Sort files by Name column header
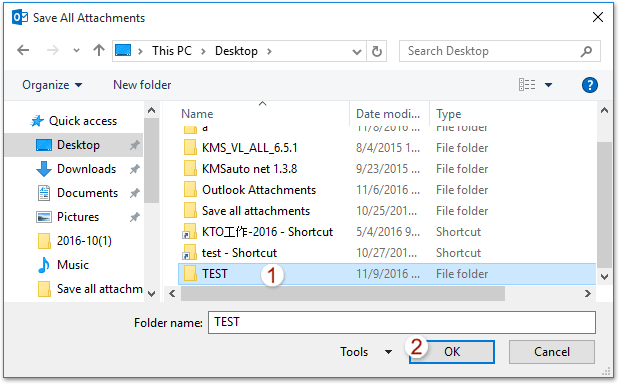Image resolution: width=621 pixels, height=386 pixels. tap(197, 114)
